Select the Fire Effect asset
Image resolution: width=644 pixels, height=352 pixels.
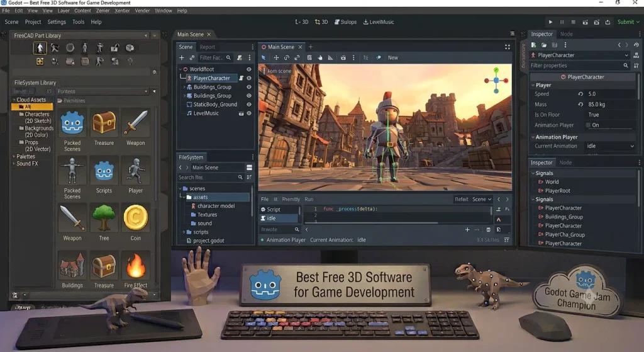point(136,266)
